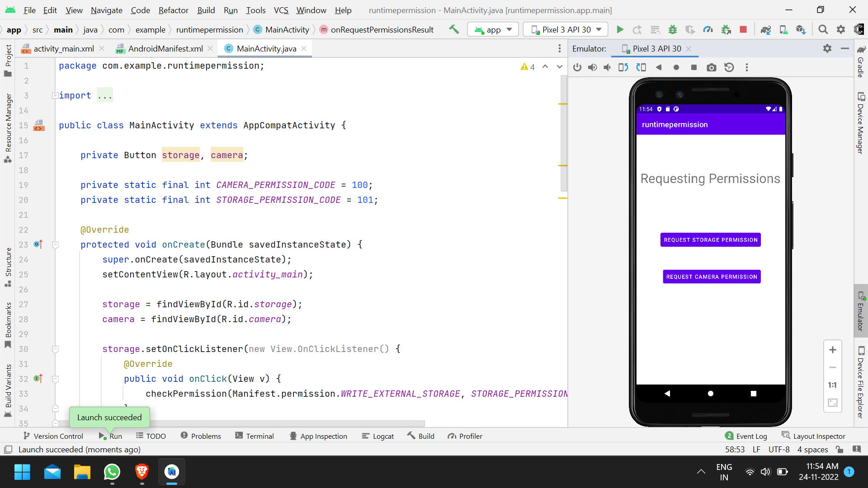The image size is (868, 488).
Task: Toggle the Logcat tool window
Action: pos(378,436)
